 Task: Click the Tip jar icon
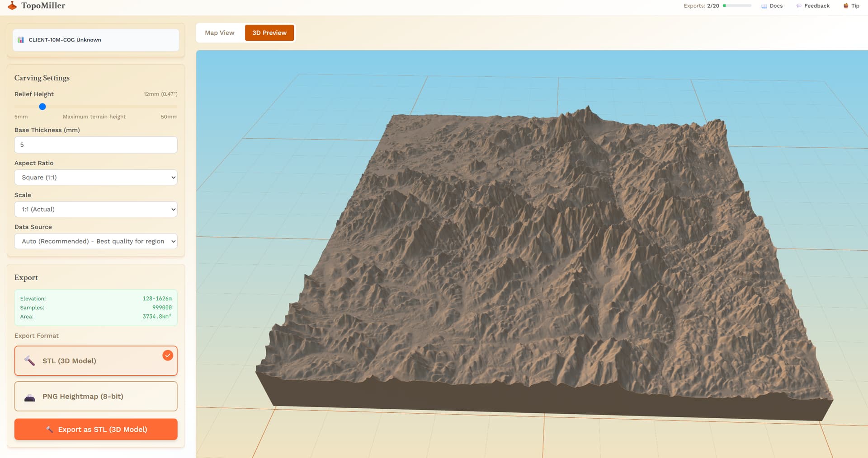[846, 6]
